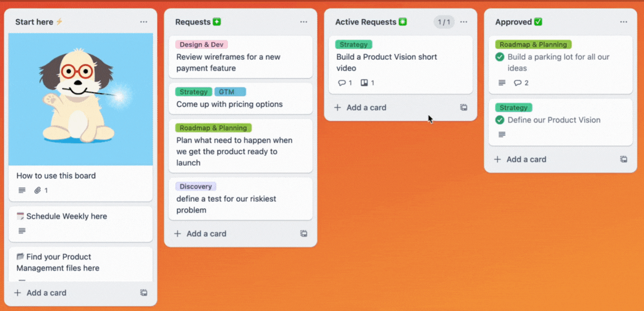Open the Approved list actions menu
This screenshot has height=311, width=644.
point(624,22)
